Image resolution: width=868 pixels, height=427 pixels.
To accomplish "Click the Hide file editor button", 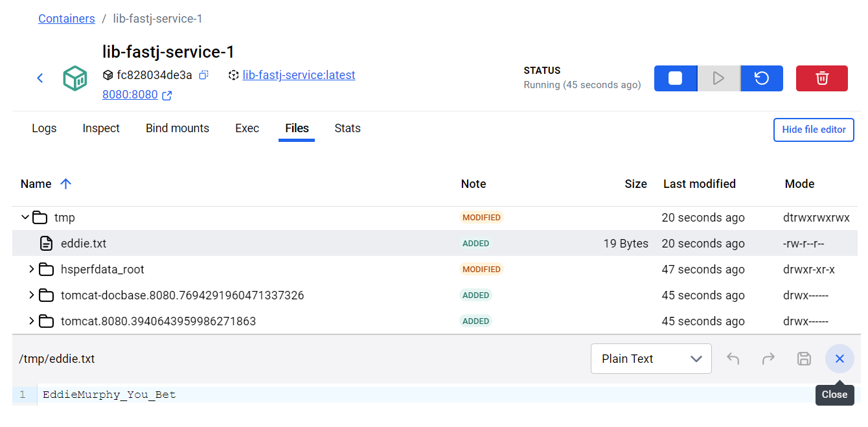I will tap(813, 130).
